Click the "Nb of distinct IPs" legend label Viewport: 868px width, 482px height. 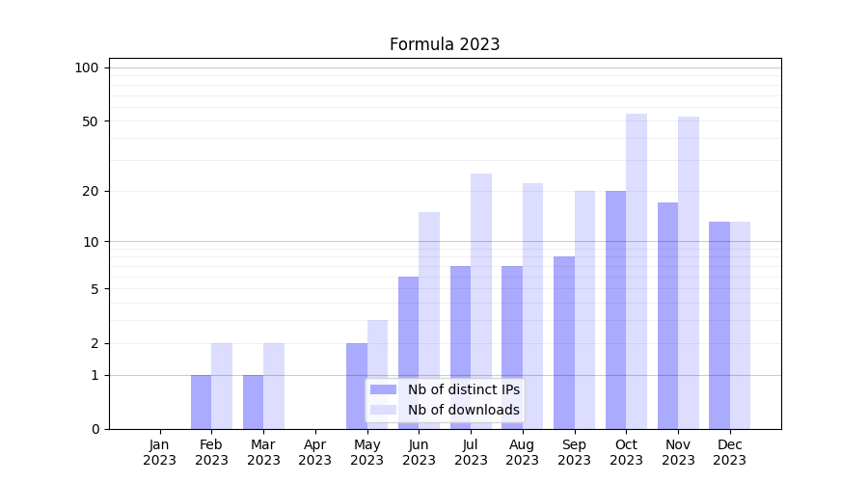[x=463, y=389]
